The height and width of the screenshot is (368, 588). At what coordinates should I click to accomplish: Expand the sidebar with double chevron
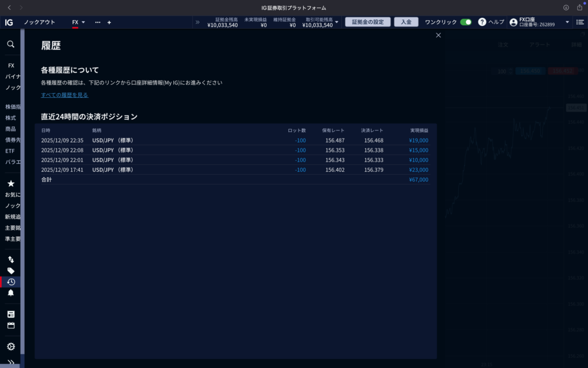click(10, 362)
